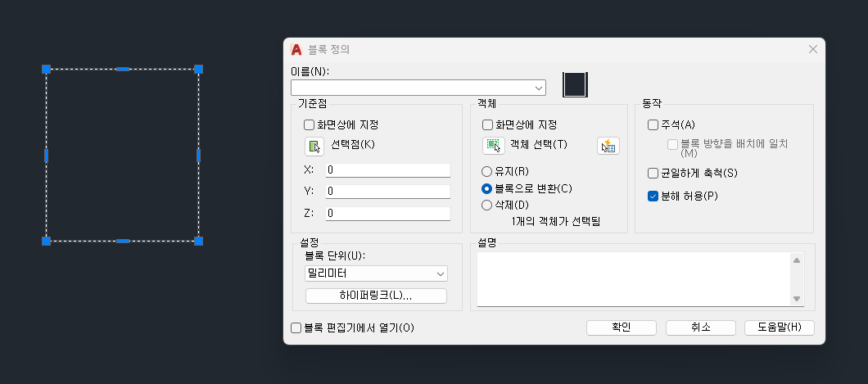The image size is (868, 384).
Task: Toggle 블록 방향을 배치에 일치(M) checkbox
Action: click(672, 144)
